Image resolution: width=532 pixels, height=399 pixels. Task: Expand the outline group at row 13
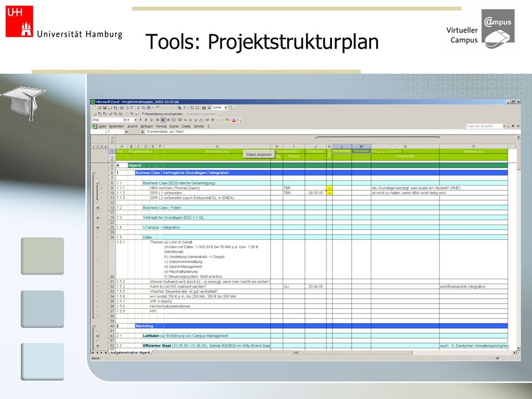pos(98,208)
